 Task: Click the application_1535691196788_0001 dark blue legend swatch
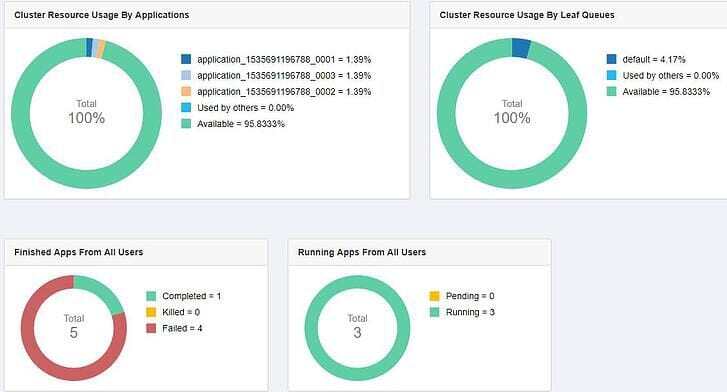tap(186, 59)
